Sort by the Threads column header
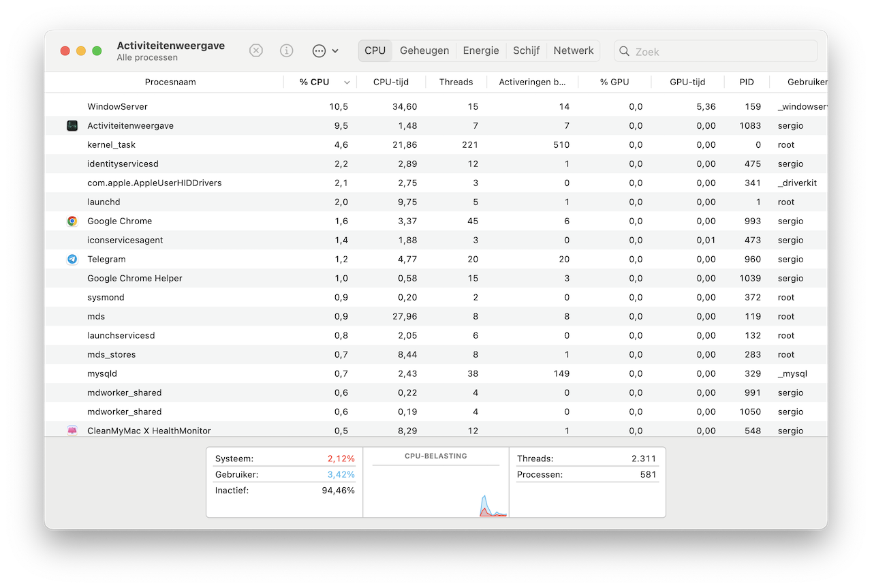This screenshot has height=588, width=872. [456, 82]
